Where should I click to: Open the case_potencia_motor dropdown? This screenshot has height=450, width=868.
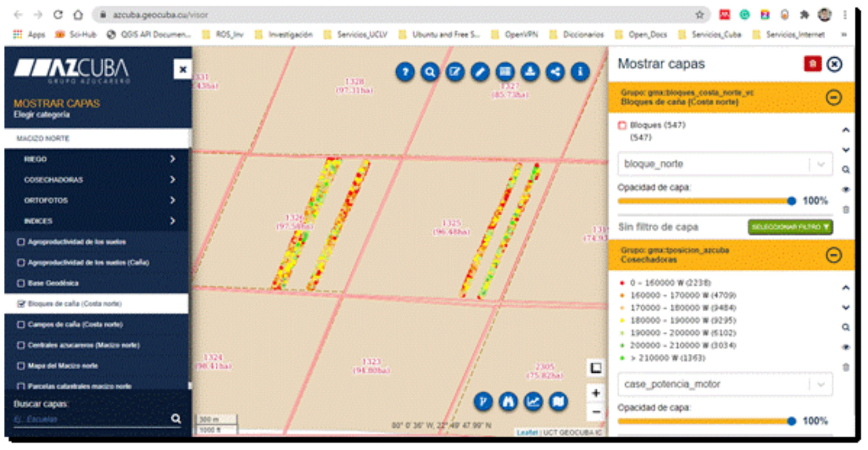click(725, 384)
